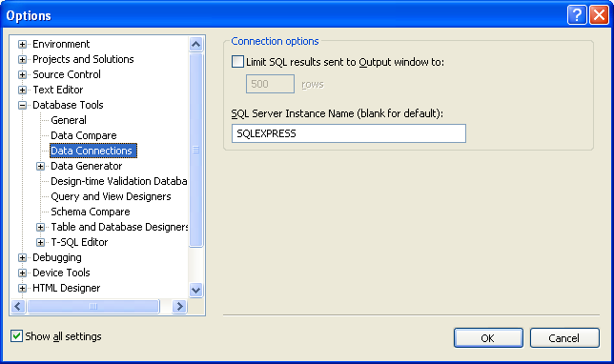Click the tree's scroll left arrow
The height and width of the screenshot is (364, 614).
click(x=18, y=306)
